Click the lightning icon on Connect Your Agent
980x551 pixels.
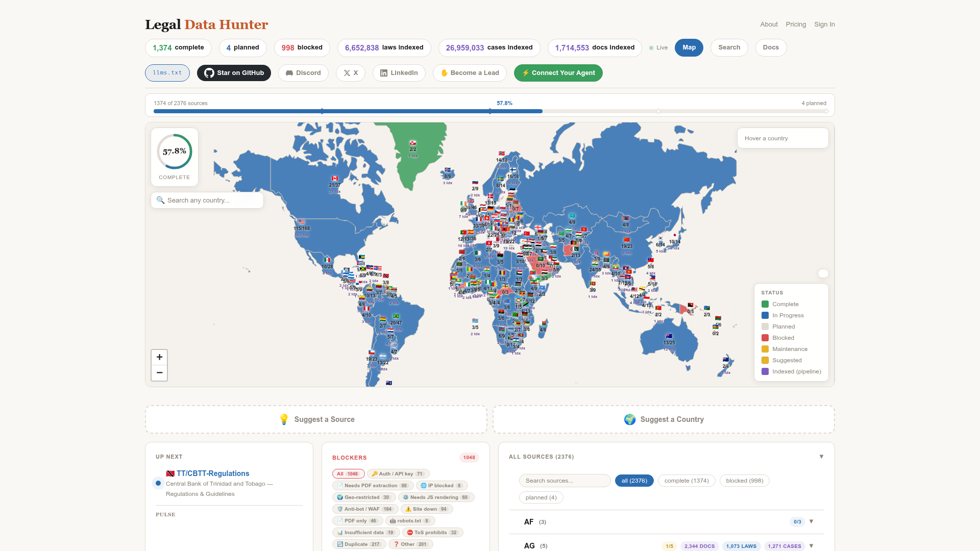pyautogui.click(x=525, y=73)
